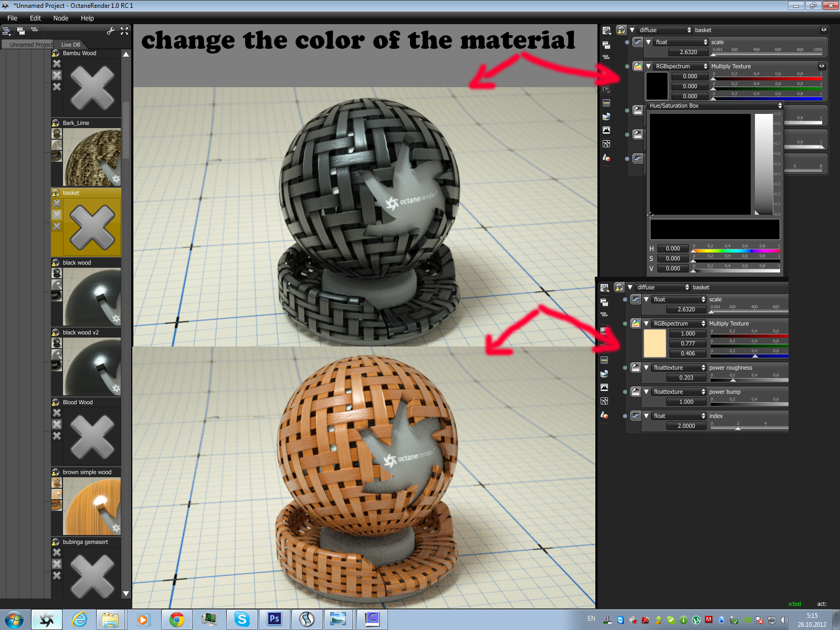This screenshot has height=630, width=840.
Task: Open the Hue/Saturation Box dropdown
Action: click(716, 106)
